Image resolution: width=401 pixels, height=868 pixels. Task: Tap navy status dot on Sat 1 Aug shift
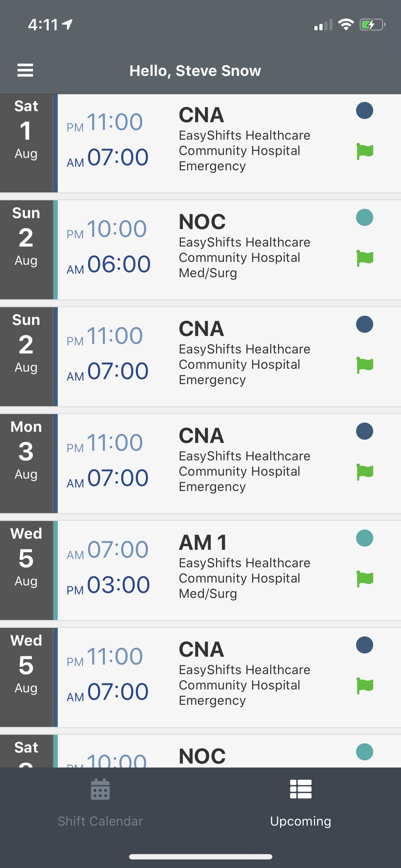[365, 110]
